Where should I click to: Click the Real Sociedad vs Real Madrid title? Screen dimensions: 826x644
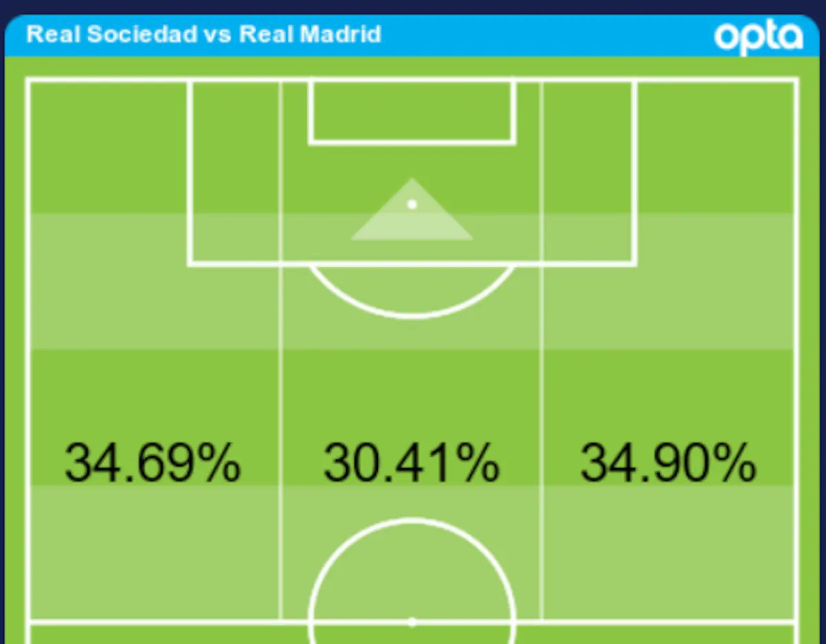[x=204, y=34]
